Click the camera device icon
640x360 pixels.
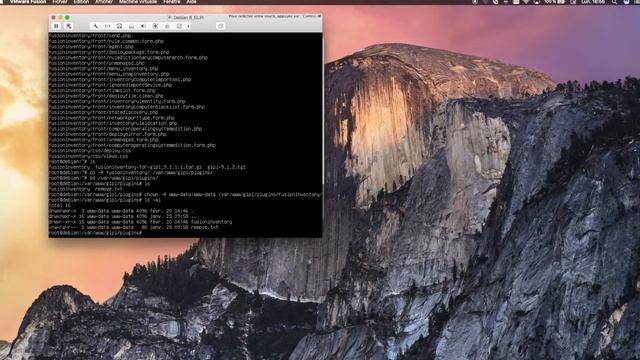point(179,26)
